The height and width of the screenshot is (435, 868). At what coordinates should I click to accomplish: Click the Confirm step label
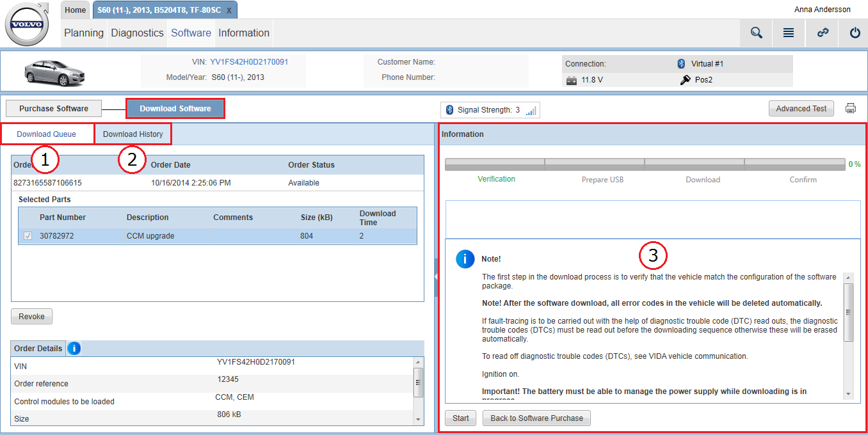pyautogui.click(x=803, y=180)
